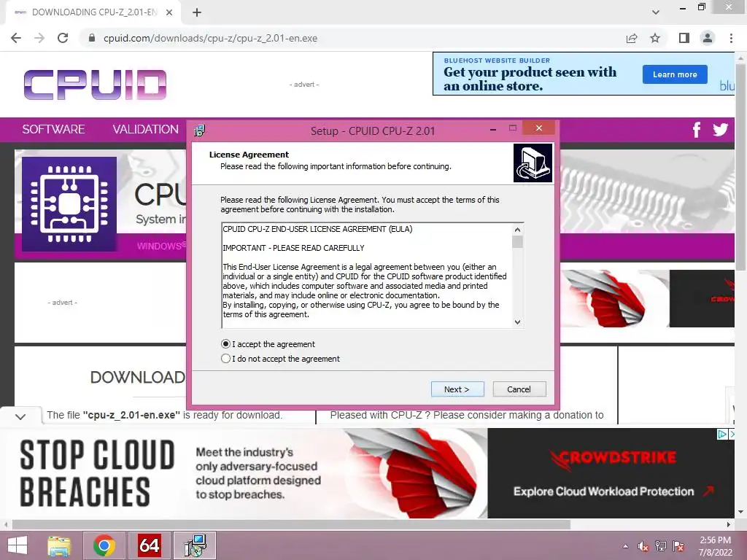Close the CrowdStrike banner ad
This screenshot has width=747, height=560.
click(732, 434)
